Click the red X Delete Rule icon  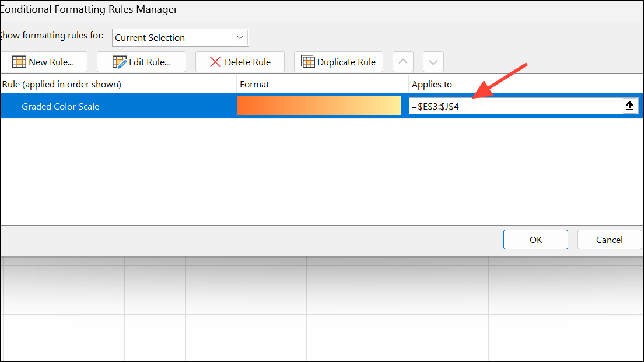215,61
